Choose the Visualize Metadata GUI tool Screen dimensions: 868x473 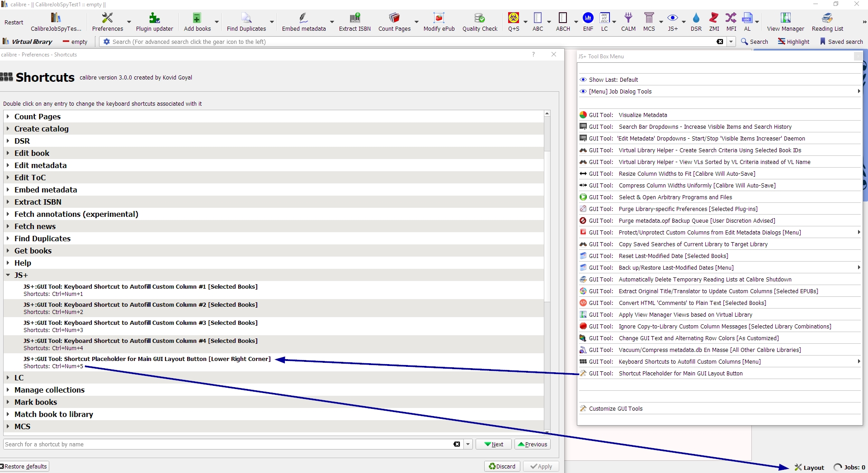tap(720, 115)
